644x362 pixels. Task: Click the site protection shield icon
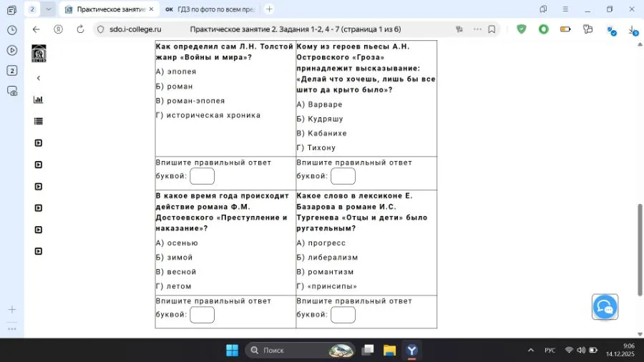point(101,29)
